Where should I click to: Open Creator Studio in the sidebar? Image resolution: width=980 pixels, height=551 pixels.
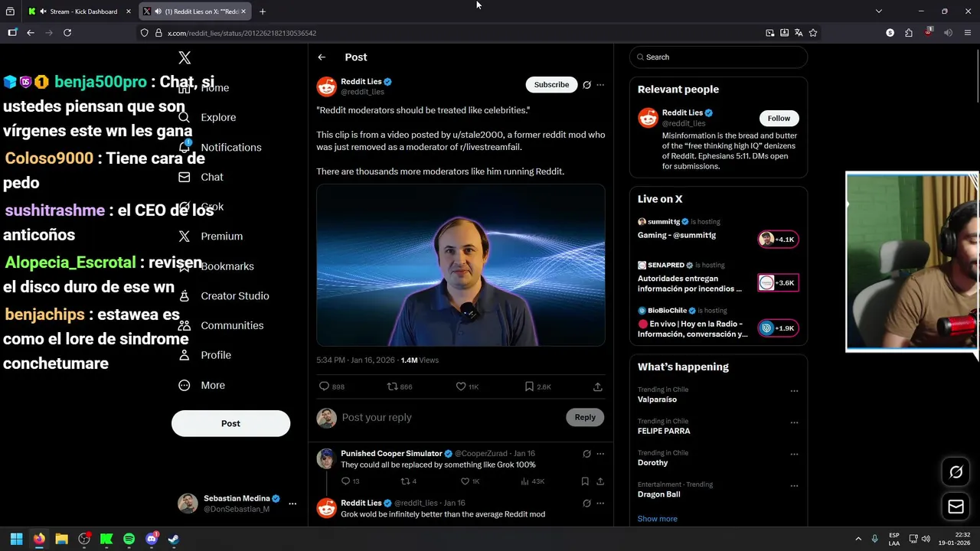(x=224, y=296)
